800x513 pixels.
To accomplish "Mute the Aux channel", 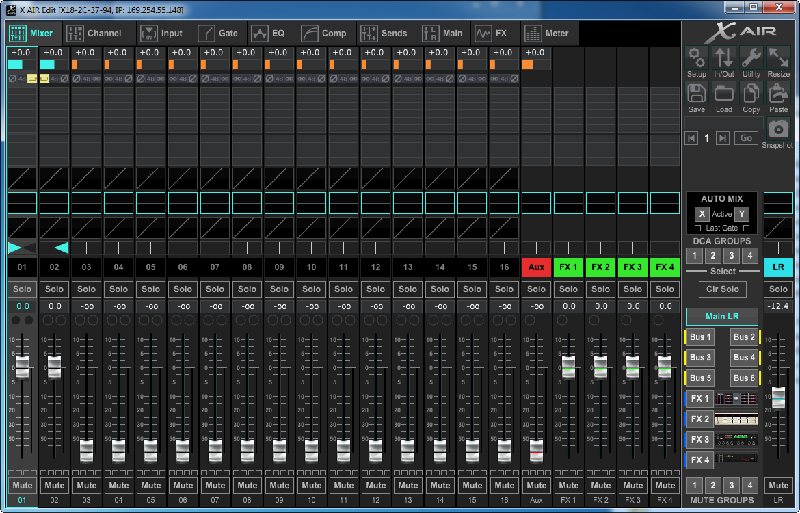I will pyautogui.click(x=536, y=485).
